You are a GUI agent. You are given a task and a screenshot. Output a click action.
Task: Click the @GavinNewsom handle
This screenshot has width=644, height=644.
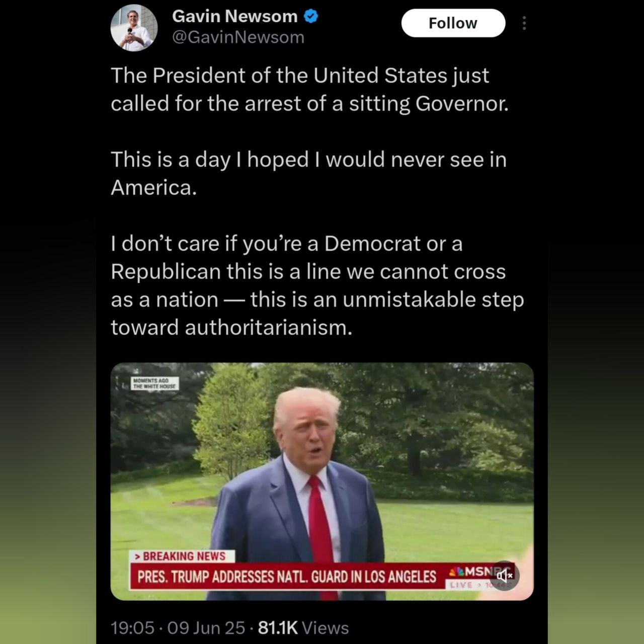click(238, 37)
